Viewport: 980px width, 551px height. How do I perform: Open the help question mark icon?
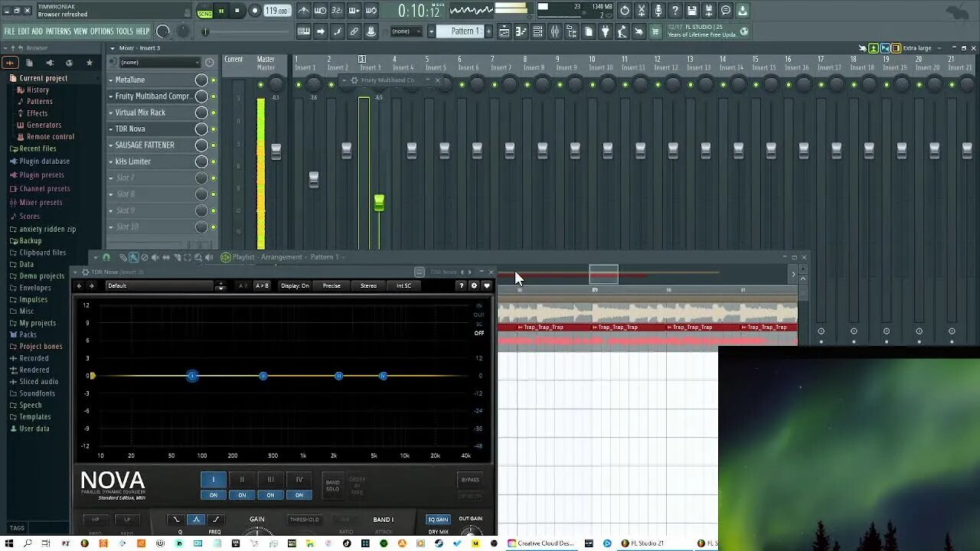coord(675,11)
